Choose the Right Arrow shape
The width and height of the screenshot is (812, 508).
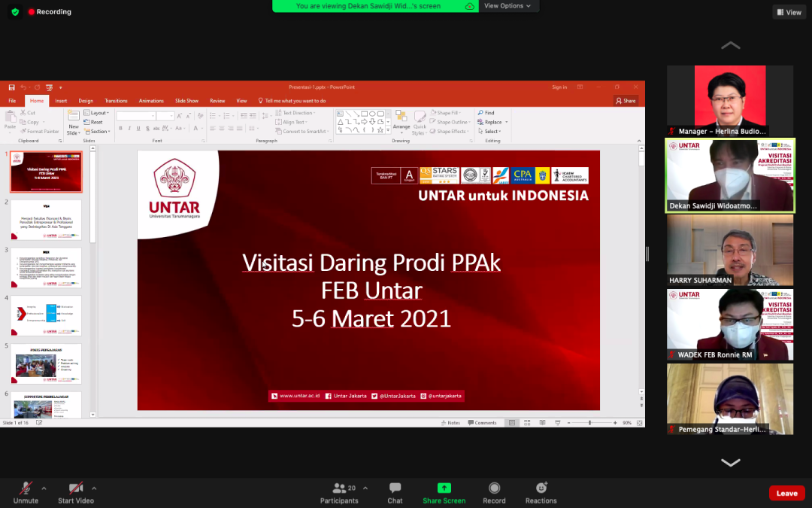tap(364, 122)
